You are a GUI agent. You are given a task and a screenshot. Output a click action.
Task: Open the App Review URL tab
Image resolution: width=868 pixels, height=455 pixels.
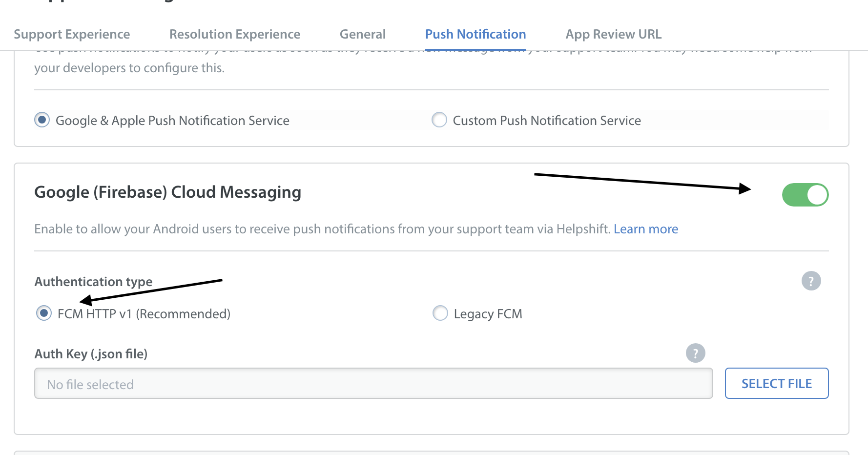613,34
